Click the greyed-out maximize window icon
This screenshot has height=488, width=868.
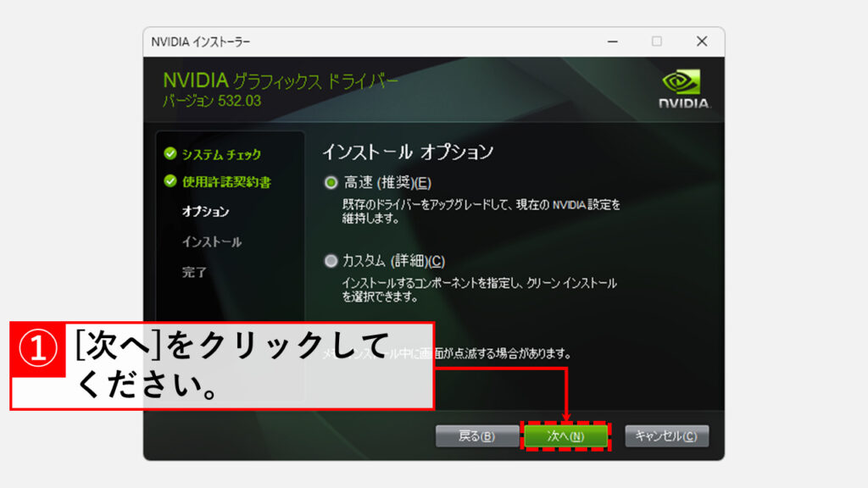click(656, 42)
